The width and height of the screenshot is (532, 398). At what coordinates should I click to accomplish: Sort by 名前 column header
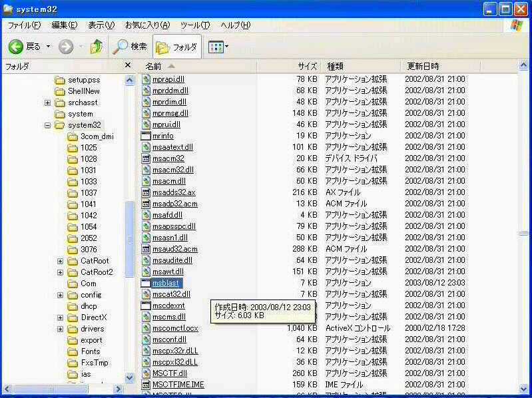[x=198, y=67]
